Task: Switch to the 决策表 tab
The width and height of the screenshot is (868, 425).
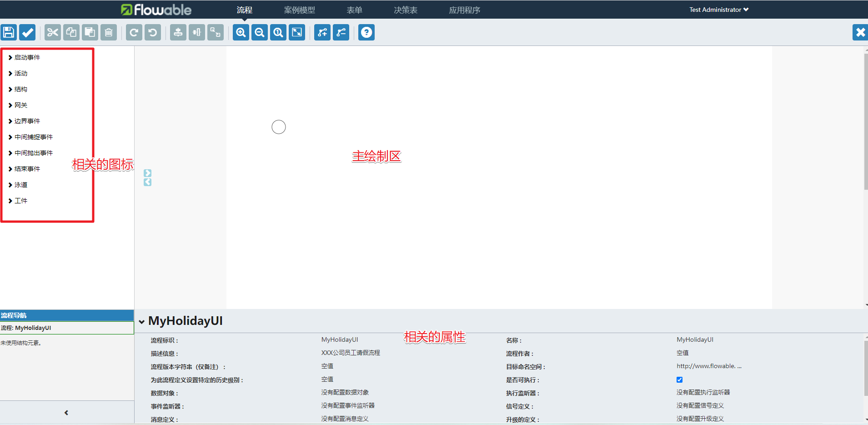Action: 405,10
